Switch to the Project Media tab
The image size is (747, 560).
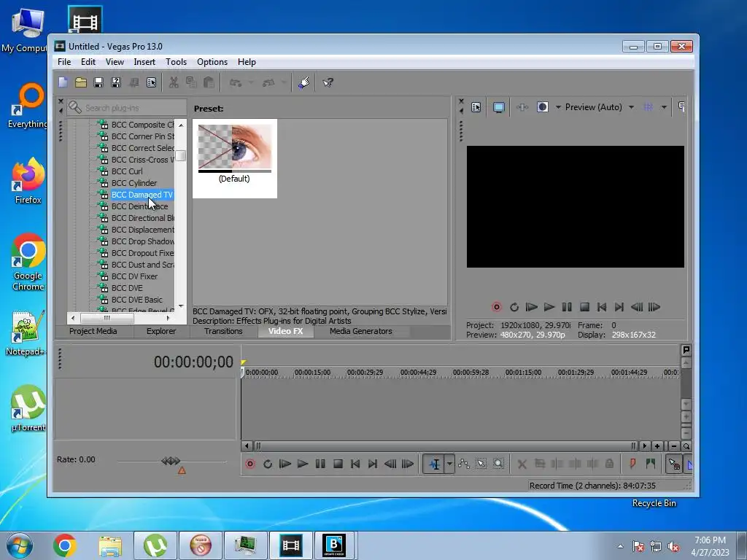pos(93,332)
